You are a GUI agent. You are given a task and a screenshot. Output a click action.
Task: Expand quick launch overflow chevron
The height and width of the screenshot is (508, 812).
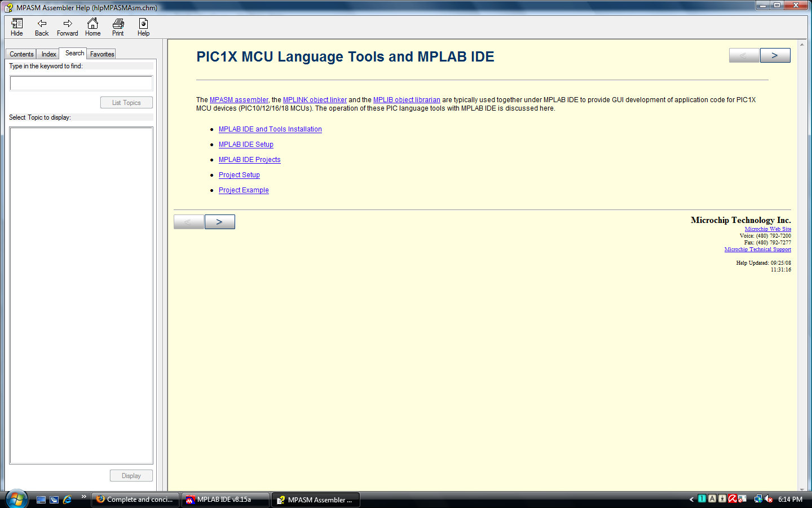point(83,497)
